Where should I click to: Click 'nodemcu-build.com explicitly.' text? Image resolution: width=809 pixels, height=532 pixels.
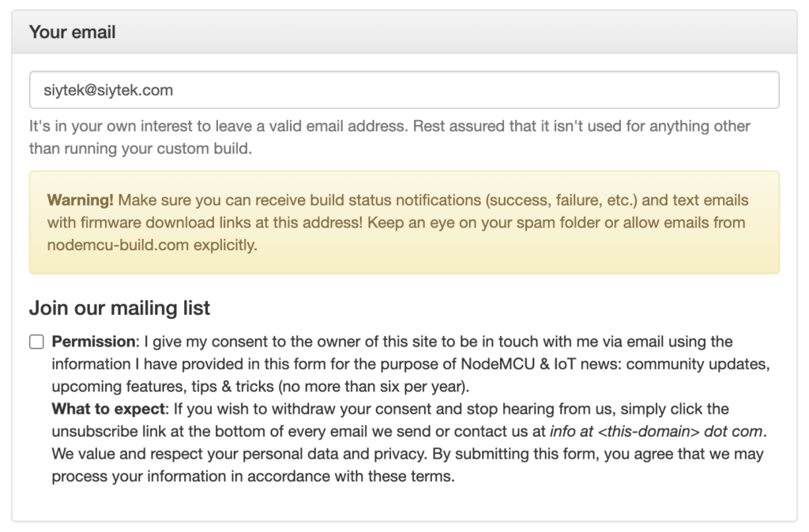click(152, 245)
